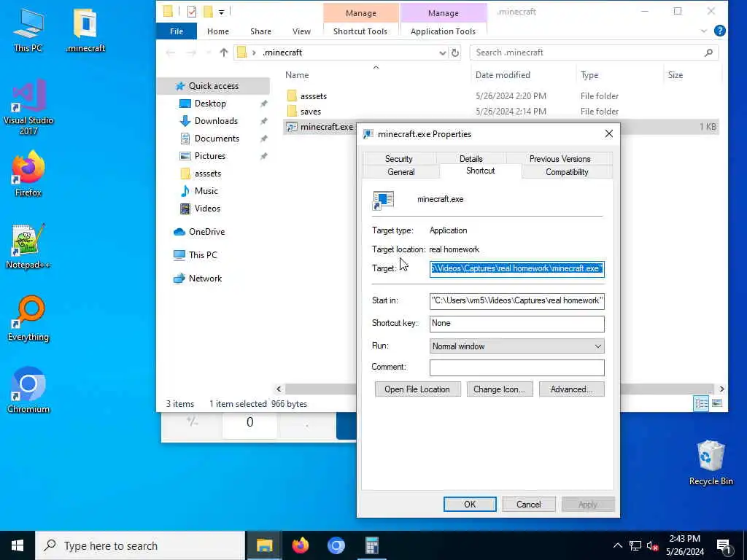Switch to the Share ribbon tab
This screenshot has height=560, width=747.
pos(260,31)
